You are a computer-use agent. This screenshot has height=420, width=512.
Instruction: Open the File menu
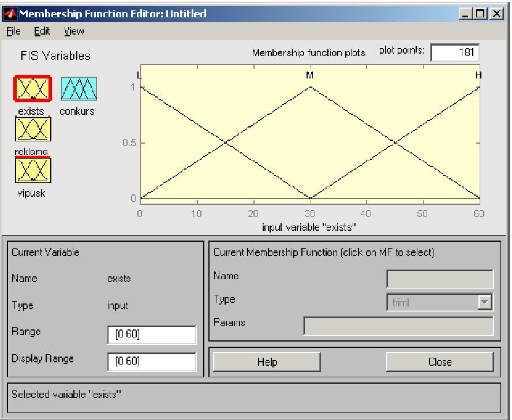13,31
